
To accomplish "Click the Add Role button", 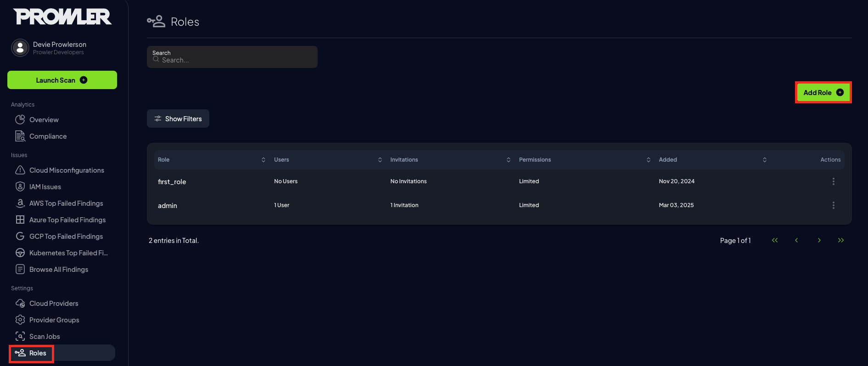I will click(823, 92).
